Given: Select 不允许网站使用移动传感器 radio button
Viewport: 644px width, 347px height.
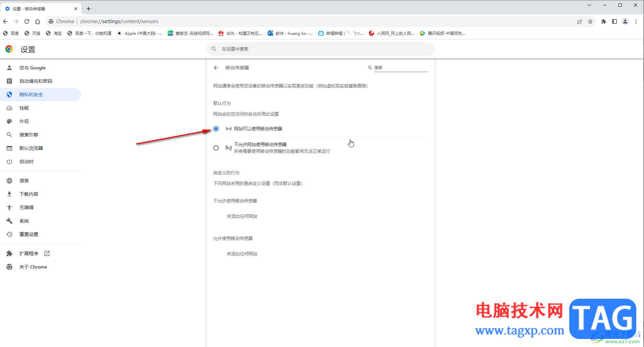Looking at the screenshot, I should [x=216, y=148].
